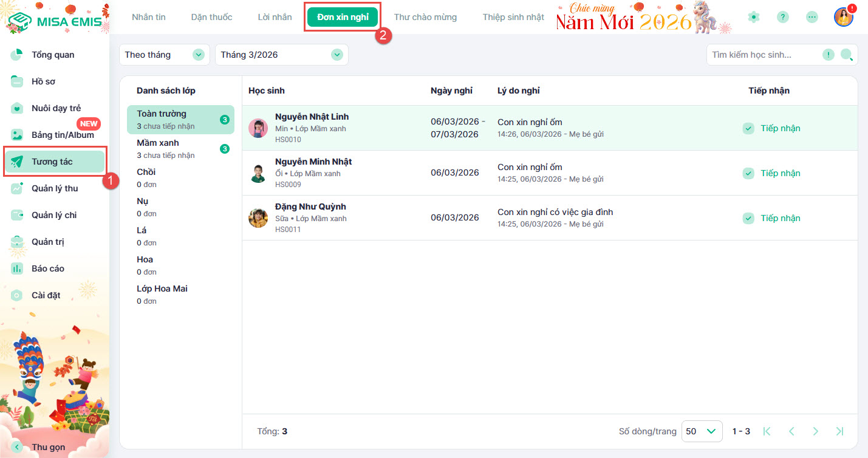868x458 pixels.
Task: Check Tiếp nhận for Nguyễn Minh Nhật
Action: click(x=749, y=173)
